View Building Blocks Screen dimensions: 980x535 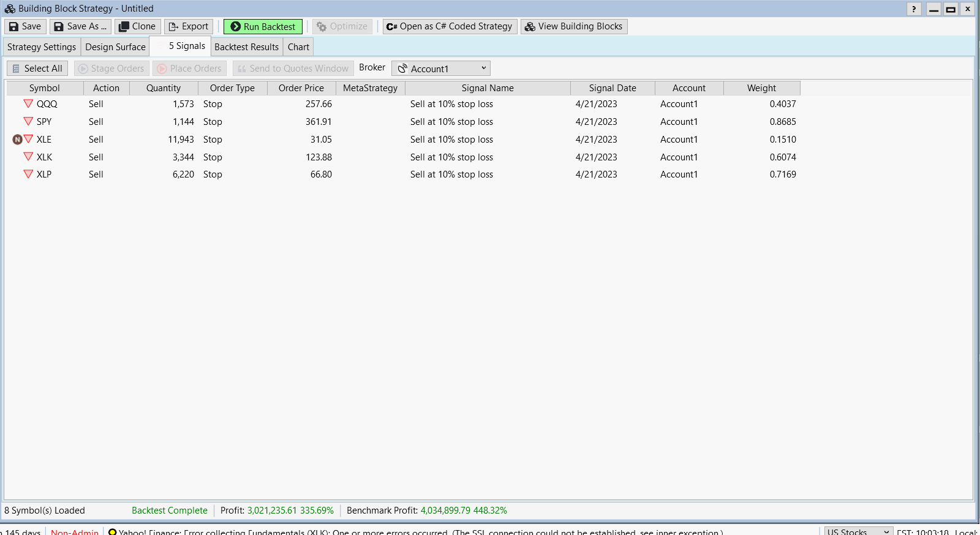click(573, 26)
